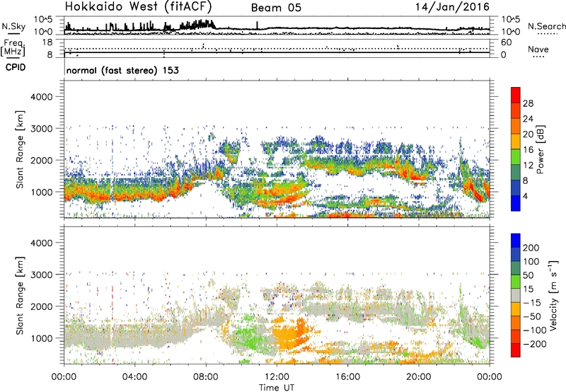Click '2000' tick on velocity panel axis

coord(42,306)
